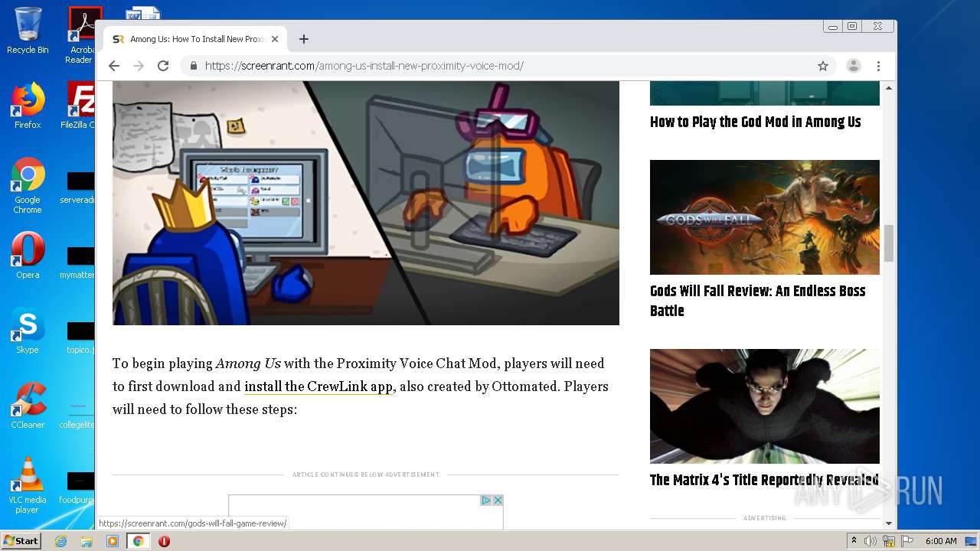980x551 pixels.
Task: View site info via the padlock icon
Action: [x=194, y=66]
